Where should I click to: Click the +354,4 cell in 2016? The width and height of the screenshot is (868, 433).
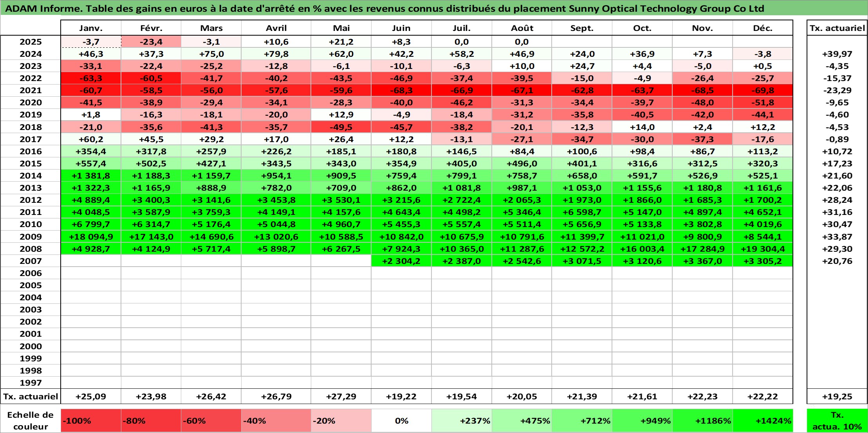[x=91, y=151]
